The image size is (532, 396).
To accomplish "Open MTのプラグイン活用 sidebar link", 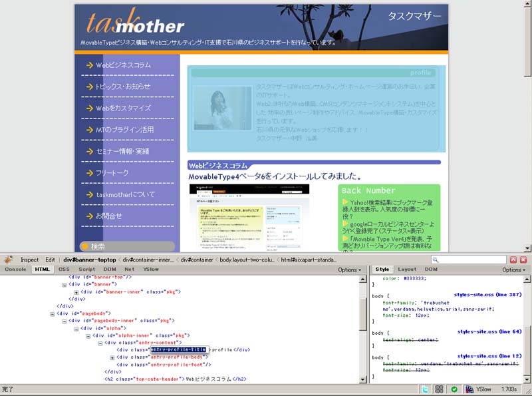I will tap(124, 130).
